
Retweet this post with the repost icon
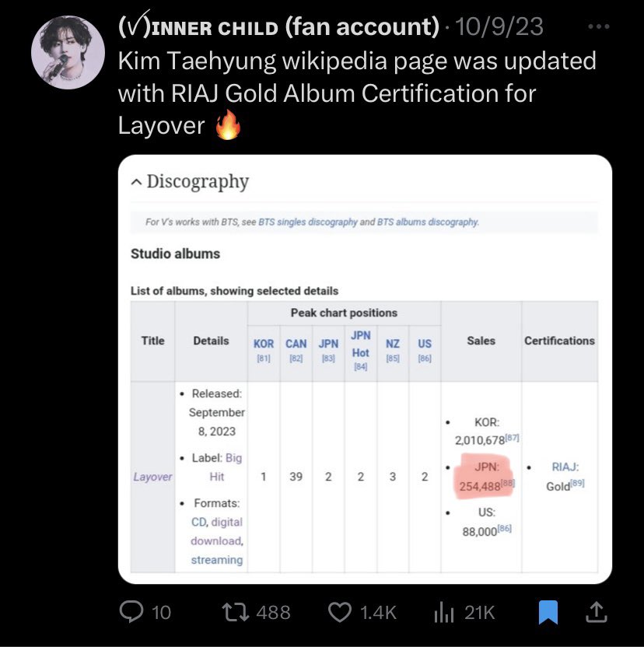(236, 612)
